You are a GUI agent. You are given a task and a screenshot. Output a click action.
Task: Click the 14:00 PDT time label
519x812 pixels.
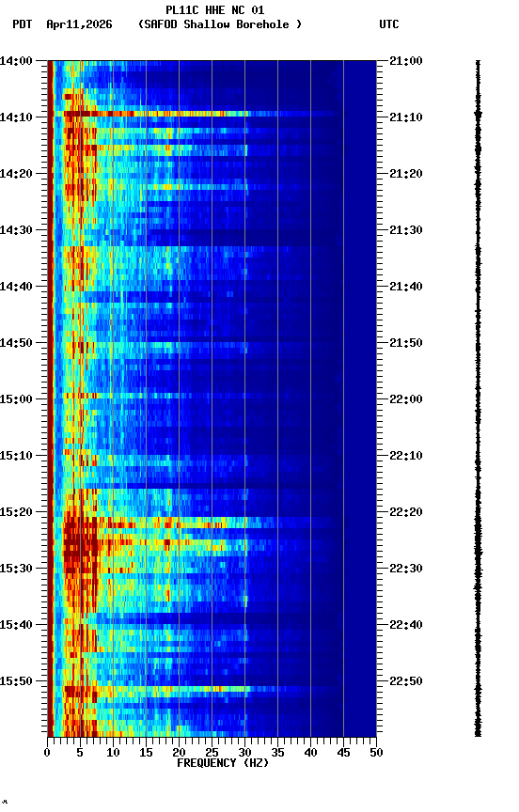coord(16,61)
